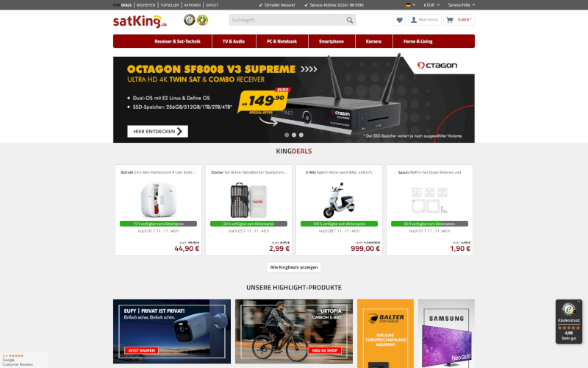Expand the EUR currency dropdown
588x368 pixels.
431,5
